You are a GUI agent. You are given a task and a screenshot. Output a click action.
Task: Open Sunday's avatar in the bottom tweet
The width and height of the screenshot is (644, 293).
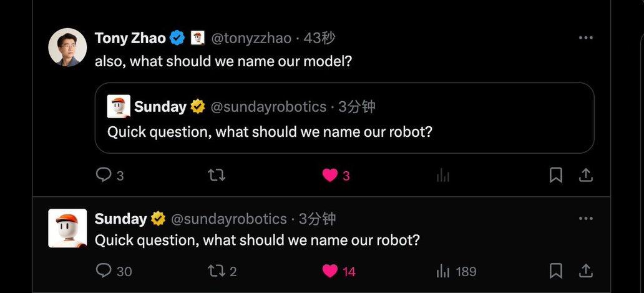click(x=67, y=228)
